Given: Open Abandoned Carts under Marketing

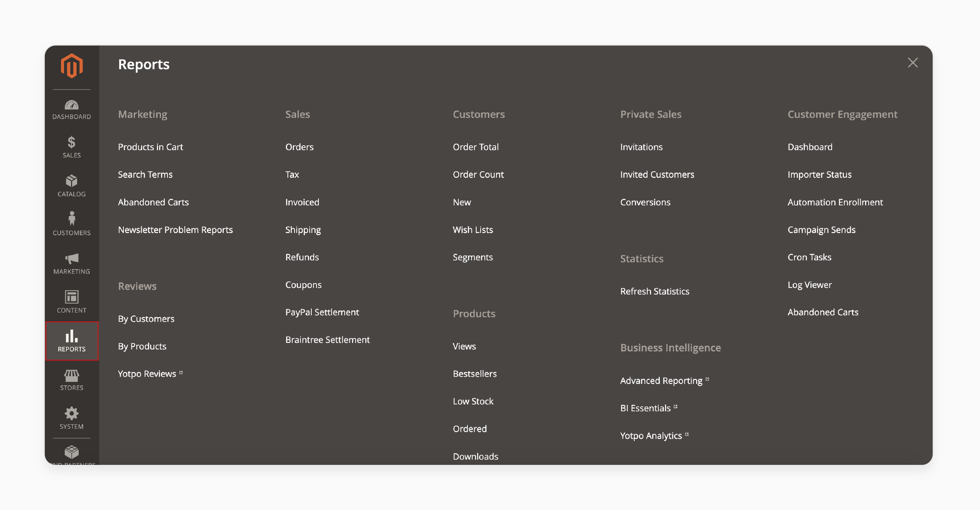Looking at the screenshot, I should (x=153, y=202).
